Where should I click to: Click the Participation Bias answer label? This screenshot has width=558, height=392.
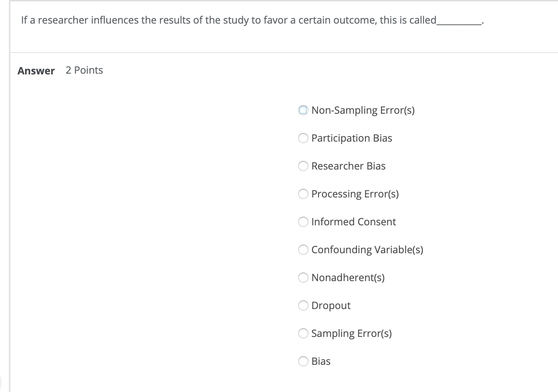pos(352,138)
